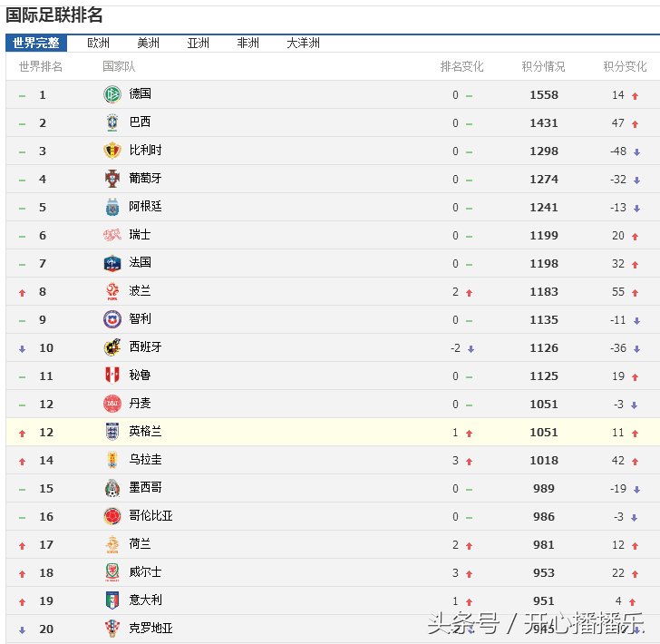Click the blue down arrow beside rank 10
The height and width of the screenshot is (644, 660).
click(x=23, y=348)
